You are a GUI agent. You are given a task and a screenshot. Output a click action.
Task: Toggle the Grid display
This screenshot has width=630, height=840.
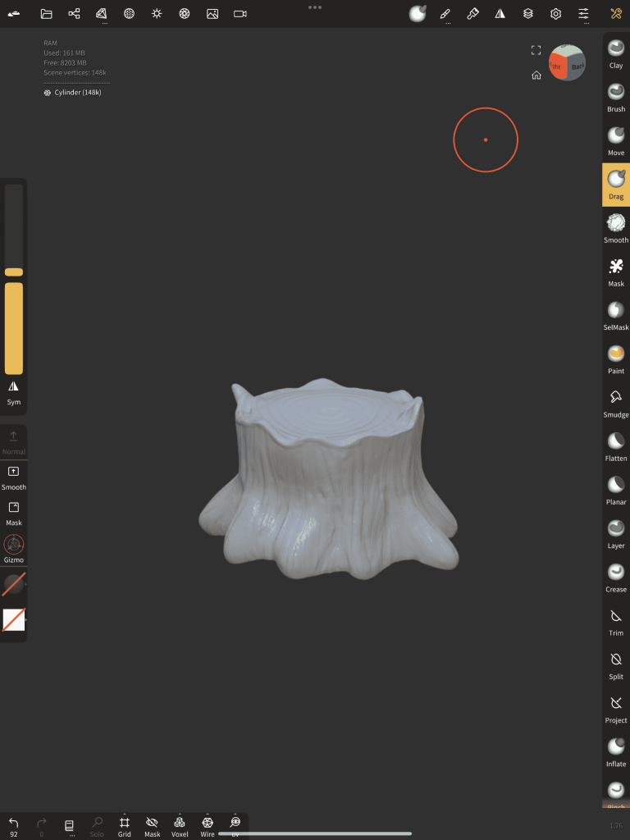click(125, 826)
